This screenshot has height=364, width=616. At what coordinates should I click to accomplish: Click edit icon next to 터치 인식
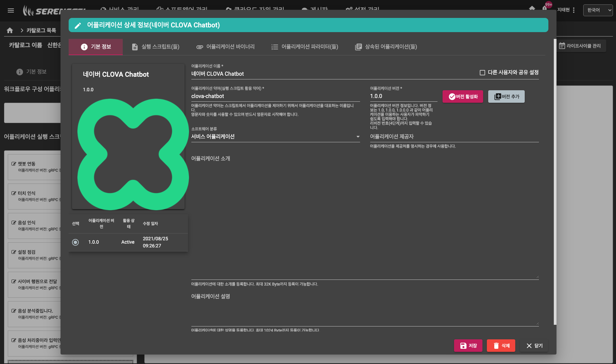click(14, 193)
